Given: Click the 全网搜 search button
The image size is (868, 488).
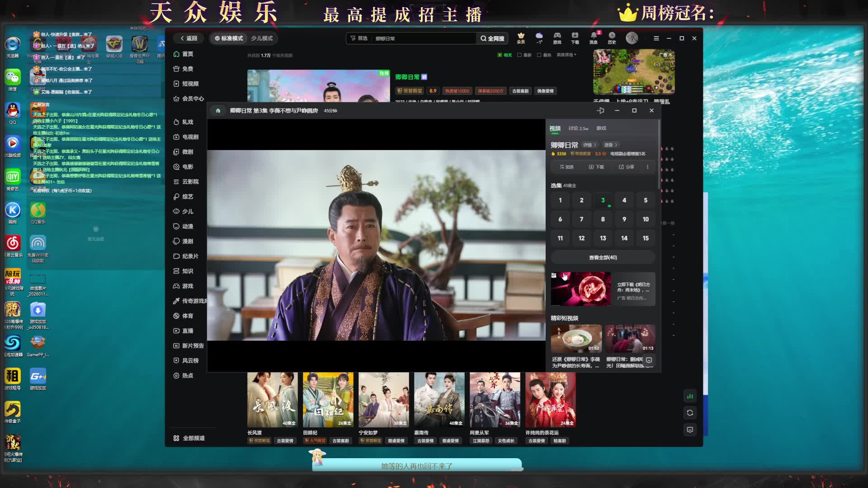Looking at the screenshot, I should click(x=492, y=38).
